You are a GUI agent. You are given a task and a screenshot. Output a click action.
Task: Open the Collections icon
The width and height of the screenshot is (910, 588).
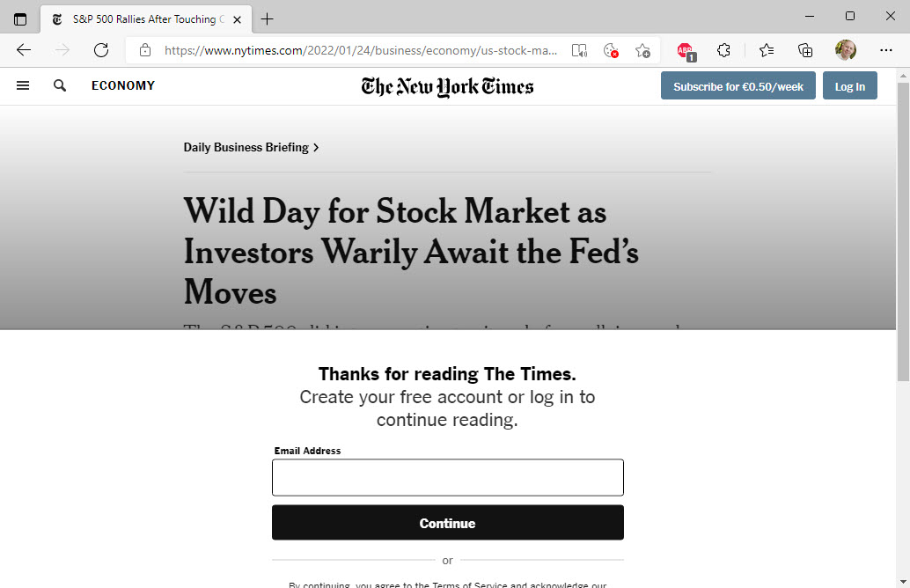click(805, 50)
